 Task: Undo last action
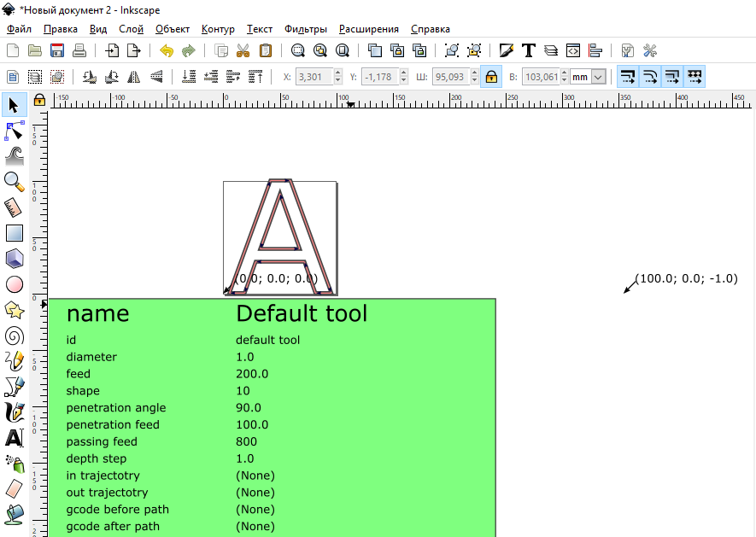click(167, 50)
